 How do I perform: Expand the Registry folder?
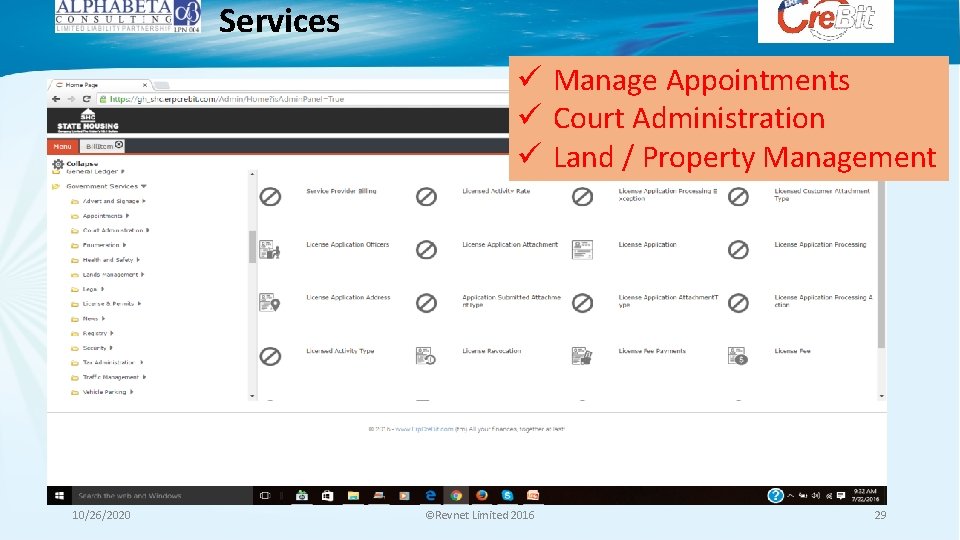pos(112,333)
